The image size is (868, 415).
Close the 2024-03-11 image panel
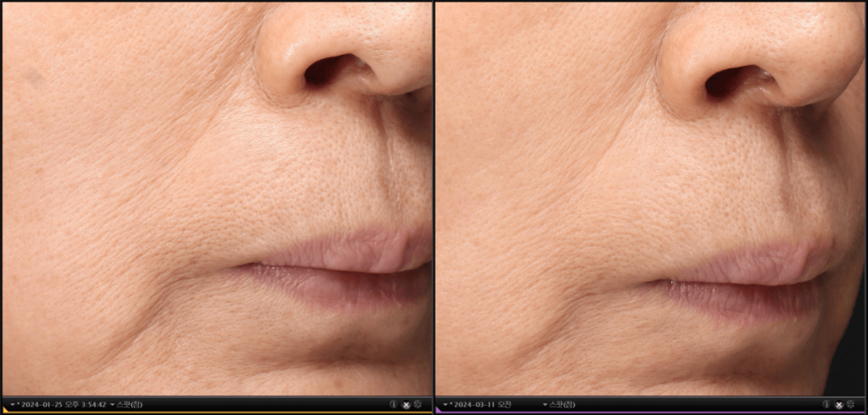839,405
